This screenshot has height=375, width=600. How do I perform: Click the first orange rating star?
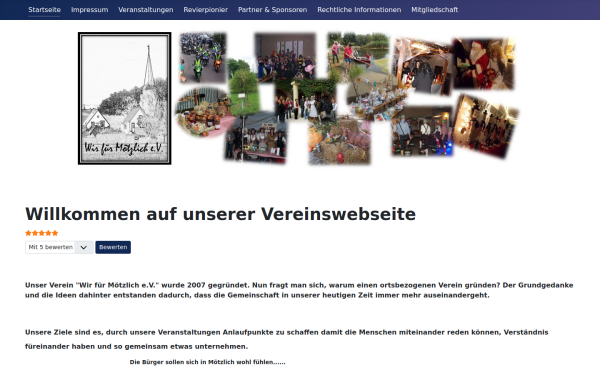pyautogui.click(x=28, y=233)
